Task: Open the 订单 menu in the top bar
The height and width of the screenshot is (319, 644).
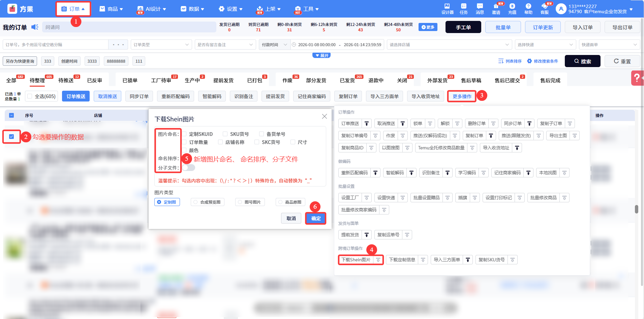Action: [x=73, y=9]
